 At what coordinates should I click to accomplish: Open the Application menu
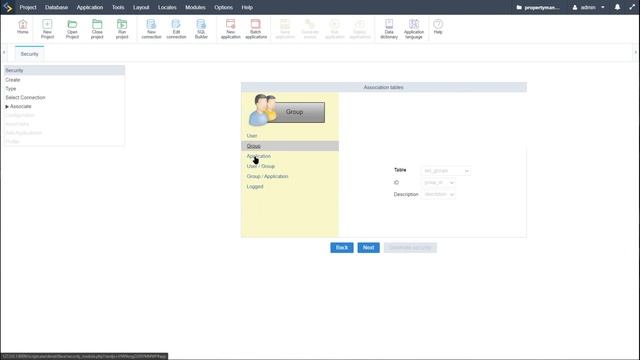pos(90,7)
